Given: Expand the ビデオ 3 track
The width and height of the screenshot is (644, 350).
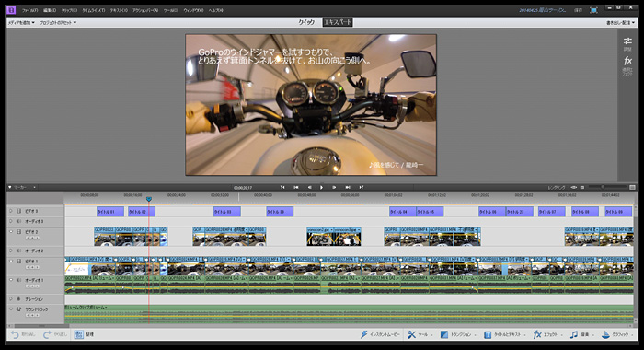Looking at the screenshot, I should tap(11, 211).
